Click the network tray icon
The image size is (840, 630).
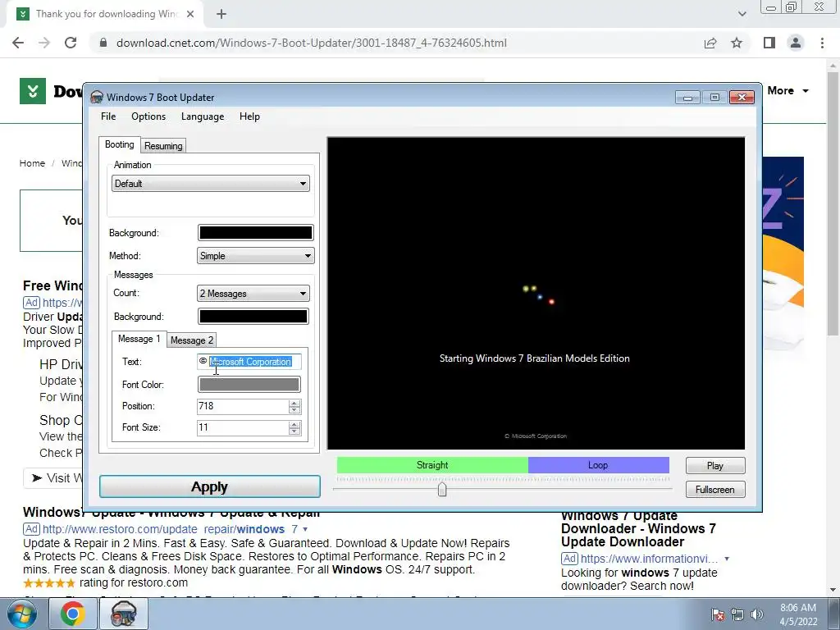click(737, 615)
